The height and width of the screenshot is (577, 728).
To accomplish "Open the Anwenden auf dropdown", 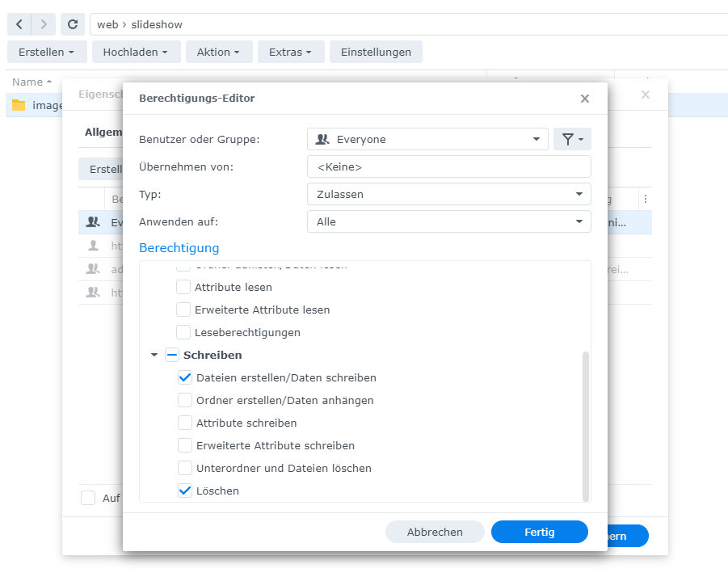I will pos(448,221).
